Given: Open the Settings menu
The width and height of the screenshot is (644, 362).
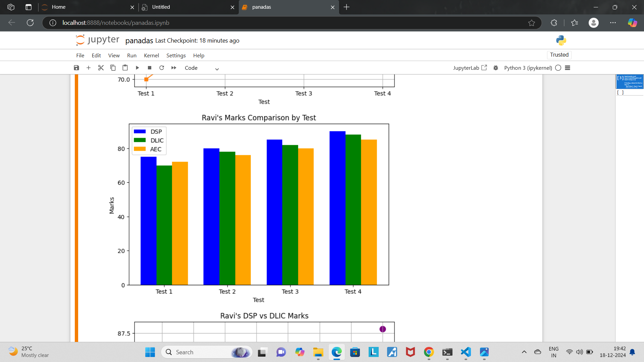Looking at the screenshot, I should [x=176, y=55].
